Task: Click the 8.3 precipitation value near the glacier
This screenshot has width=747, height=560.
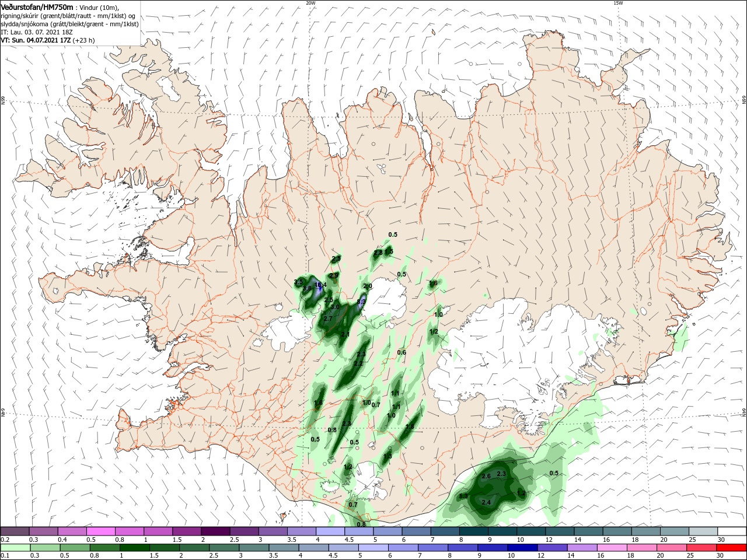Action: [361, 302]
